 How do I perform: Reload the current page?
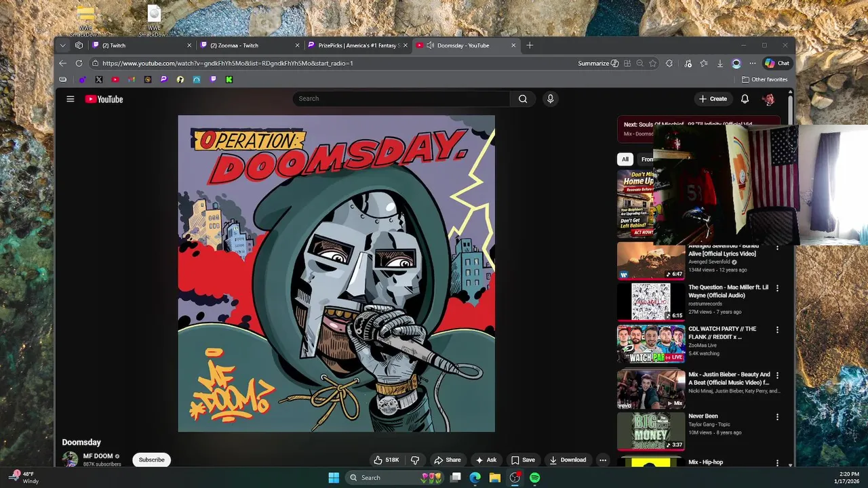[x=79, y=63]
